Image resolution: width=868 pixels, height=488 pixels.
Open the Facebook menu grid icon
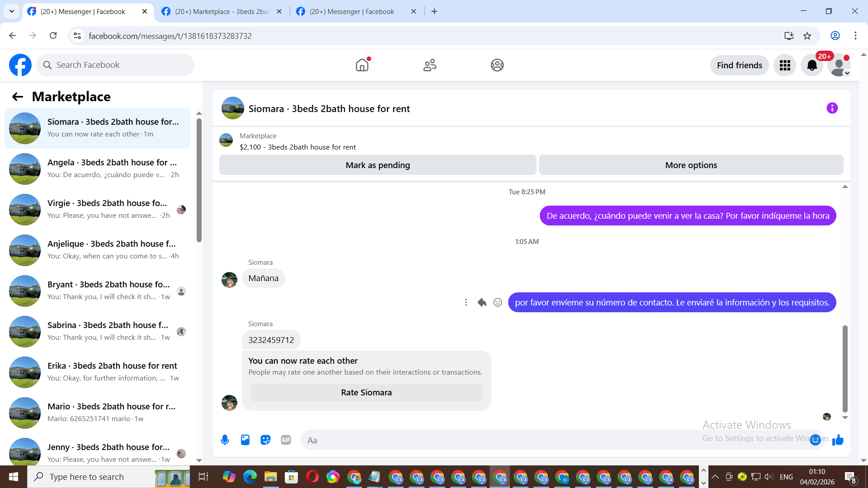(x=784, y=66)
